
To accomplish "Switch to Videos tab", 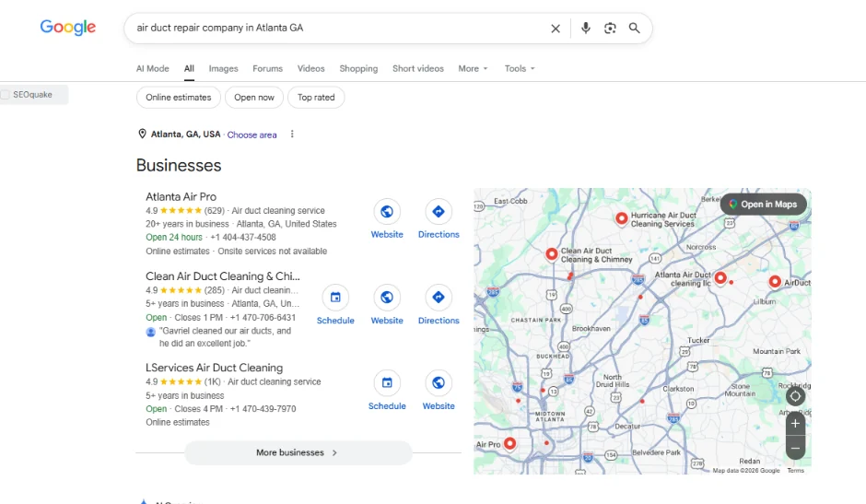I will point(311,68).
